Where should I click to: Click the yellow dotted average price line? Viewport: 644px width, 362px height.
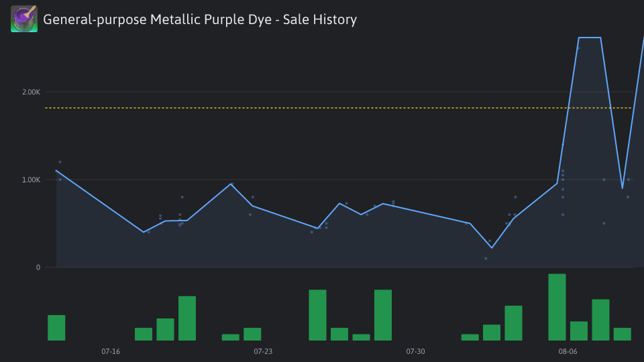click(338, 108)
